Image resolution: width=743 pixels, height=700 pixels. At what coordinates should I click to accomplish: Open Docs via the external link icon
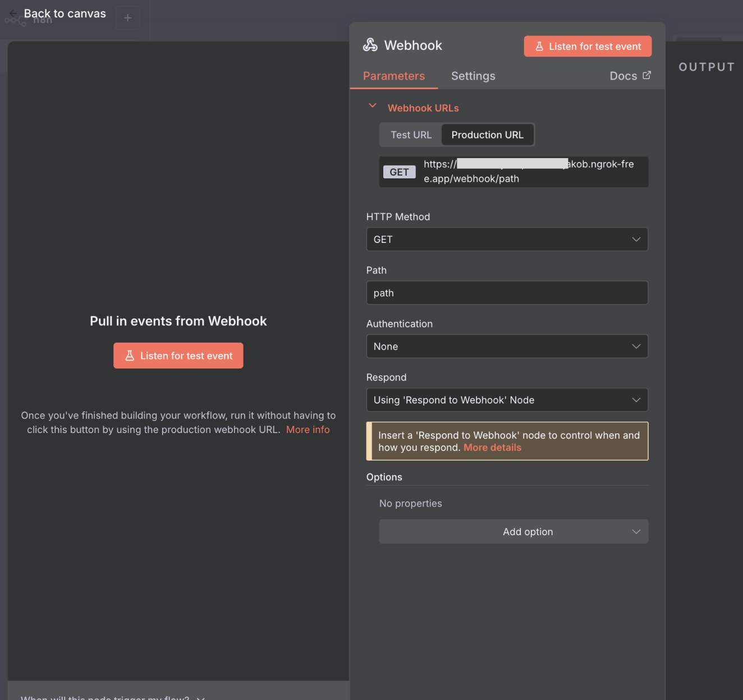[646, 75]
